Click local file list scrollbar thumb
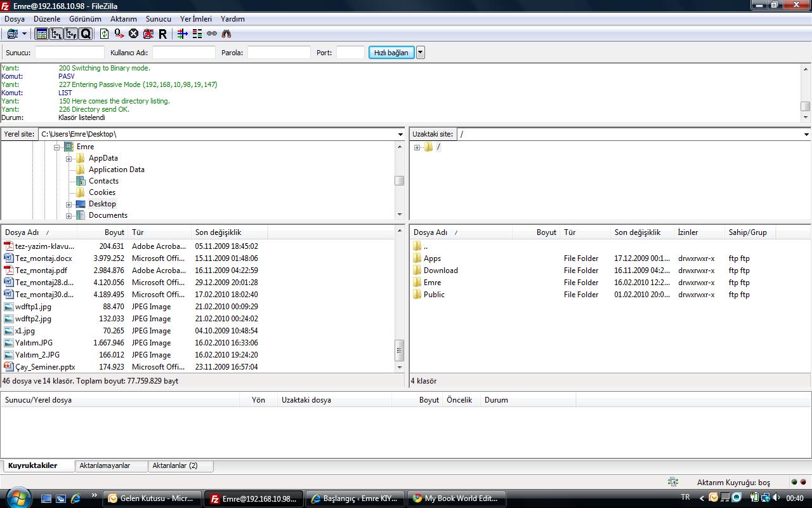The image size is (812, 508). tap(399, 350)
